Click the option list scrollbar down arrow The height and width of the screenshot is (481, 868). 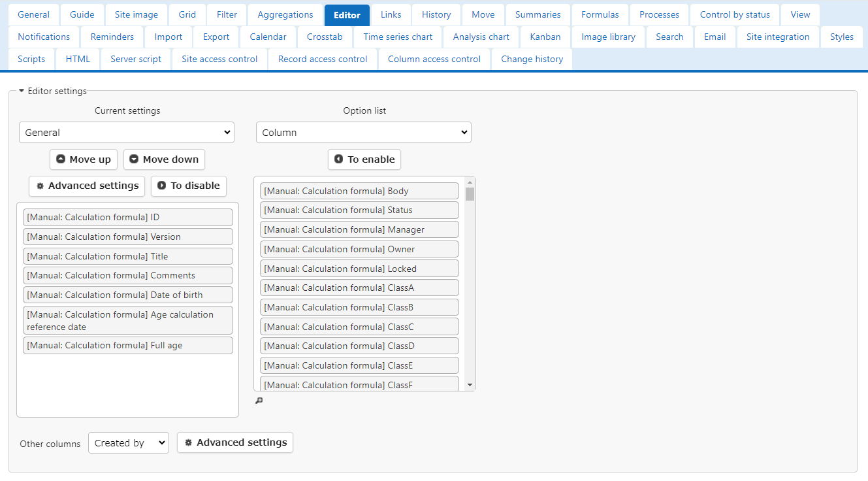470,386
